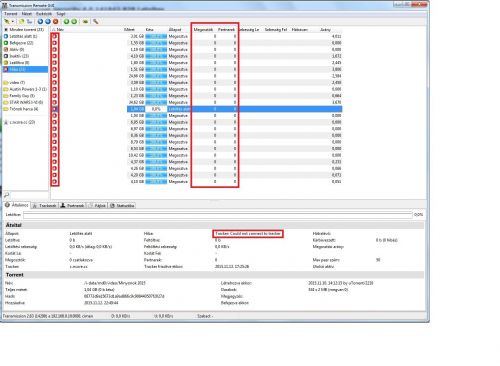This screenshot has width=500, height=366.
Task: Switch to the Partnerek details tab
Action: [x=72, y=206]
